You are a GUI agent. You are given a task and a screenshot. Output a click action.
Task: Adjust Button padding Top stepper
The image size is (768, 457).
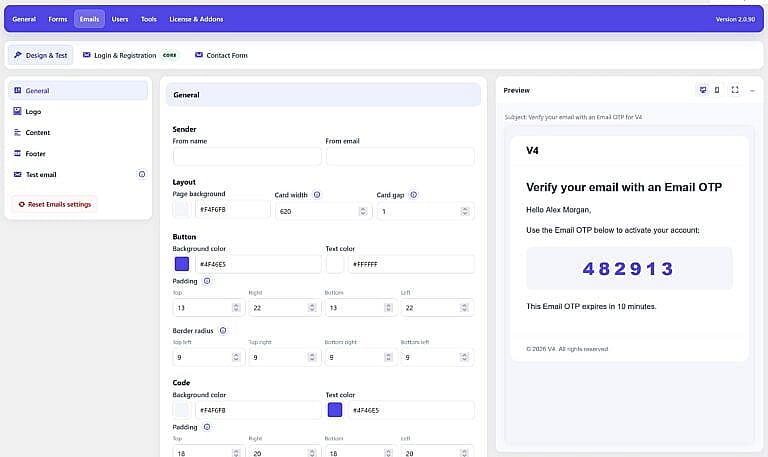pyautogui.click(x=236, y=308)
